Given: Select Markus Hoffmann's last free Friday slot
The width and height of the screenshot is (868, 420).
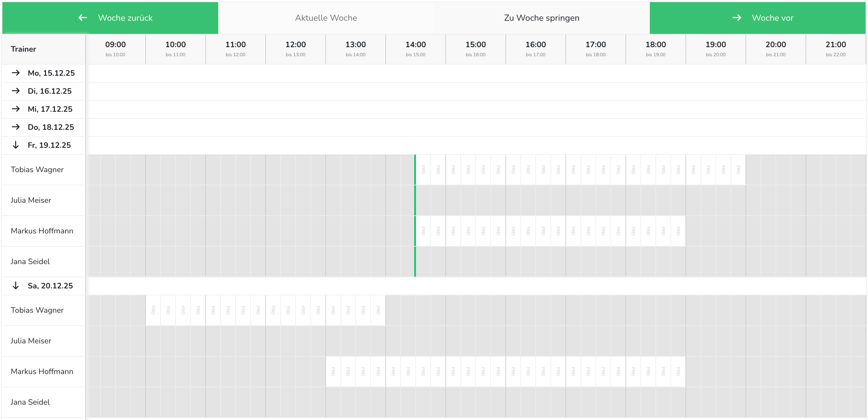Looking at the screenshot, I should 678,231.
